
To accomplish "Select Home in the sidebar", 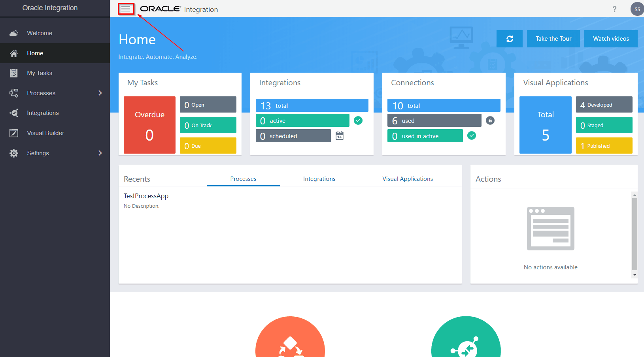I will pos(55,53).
